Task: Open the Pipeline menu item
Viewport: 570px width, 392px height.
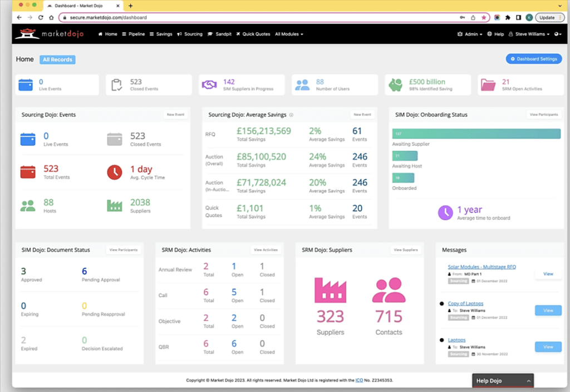Action: pyautogui.click(x=134, y=34)
